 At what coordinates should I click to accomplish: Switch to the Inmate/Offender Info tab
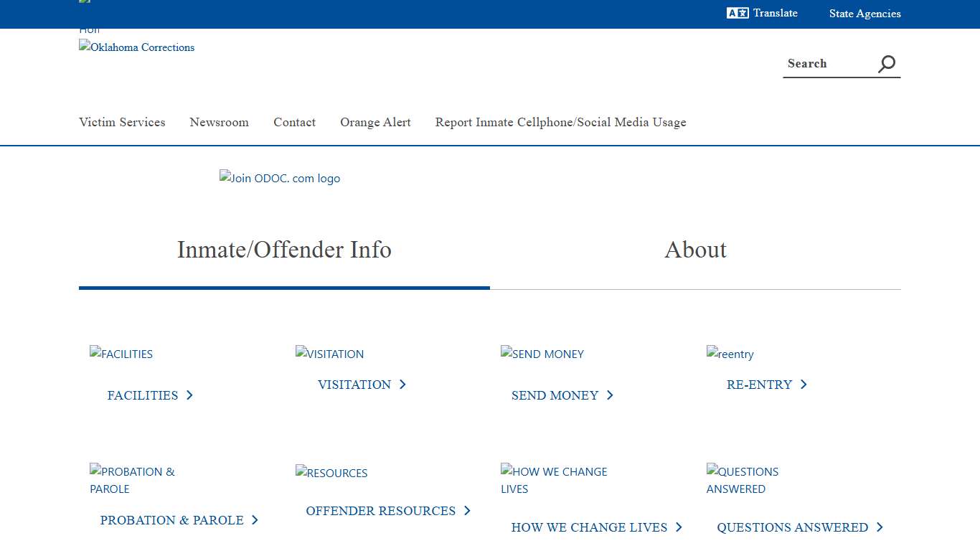tap(284, 250)
